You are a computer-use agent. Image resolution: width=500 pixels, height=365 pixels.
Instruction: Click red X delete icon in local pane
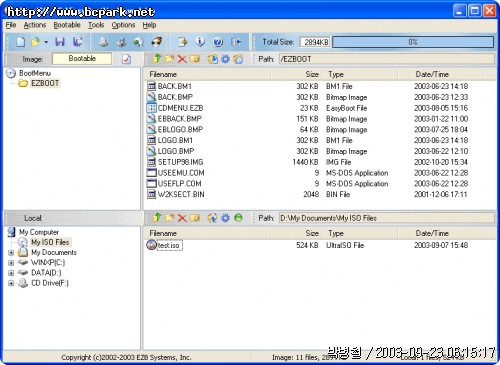point(182,218)
